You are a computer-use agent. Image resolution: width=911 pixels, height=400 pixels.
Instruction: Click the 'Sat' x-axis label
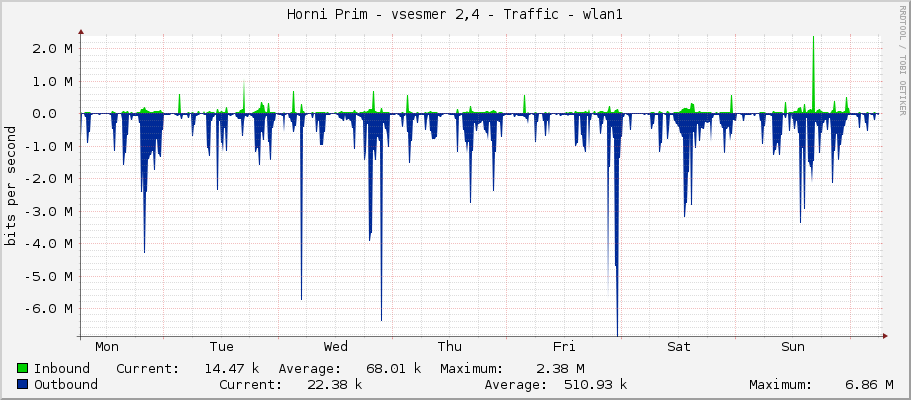679,347
